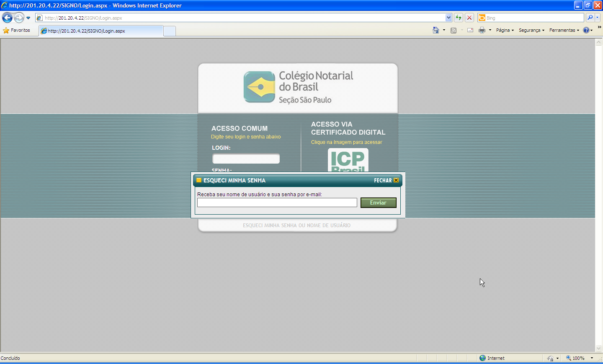Click the Protected Mode security status icon
Image resolution: width=603 pixels, height=364 pixels.
coord(550,358)
